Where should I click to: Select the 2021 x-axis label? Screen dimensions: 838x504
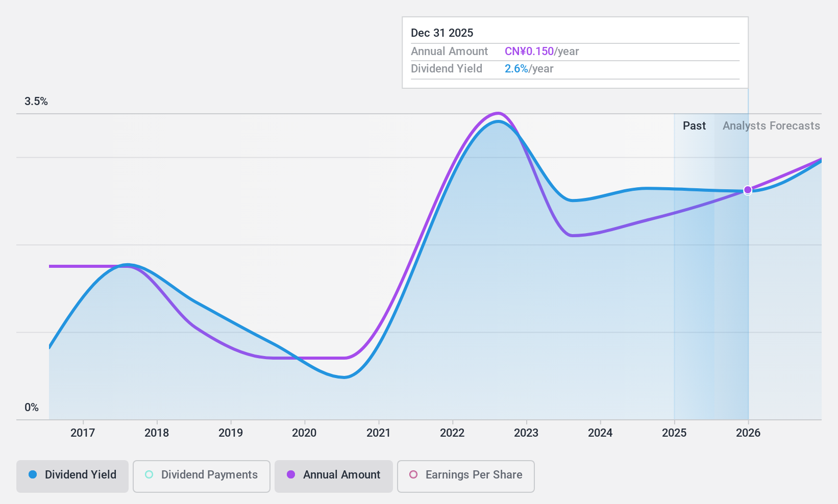(x=379, y=433)
